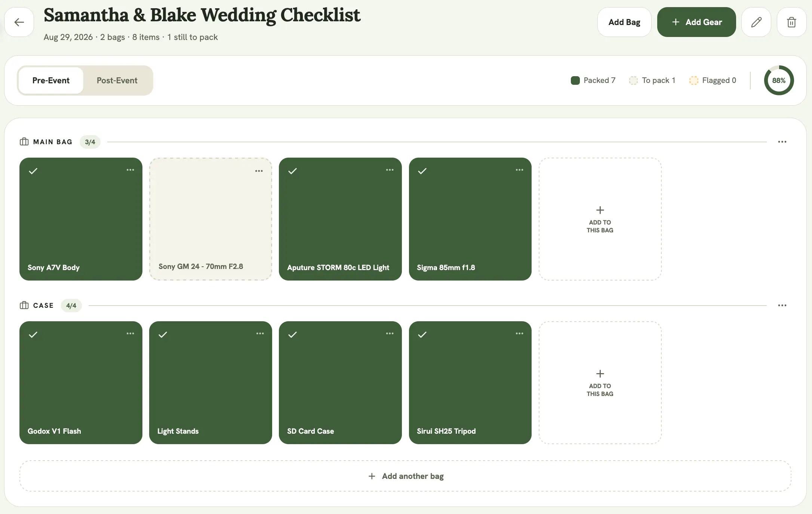The image size is (812, 514).
Task: Uncheck the Light Stands checkmark
Action: 163,335
